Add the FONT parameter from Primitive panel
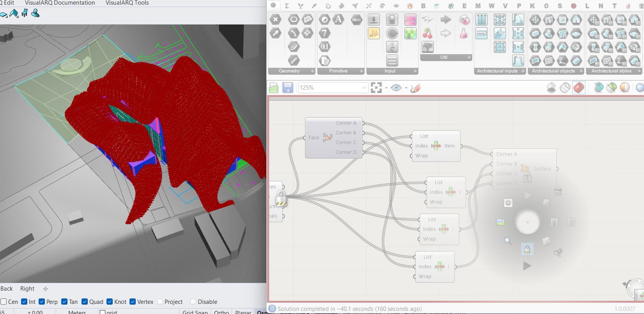Screen dimensions: 644x314 pos(357,19)
